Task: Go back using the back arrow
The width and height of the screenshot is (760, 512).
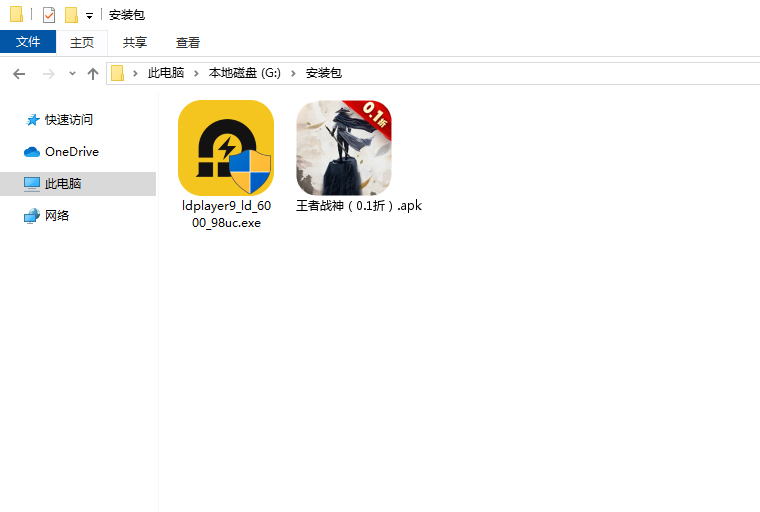Action: (19, 73)
